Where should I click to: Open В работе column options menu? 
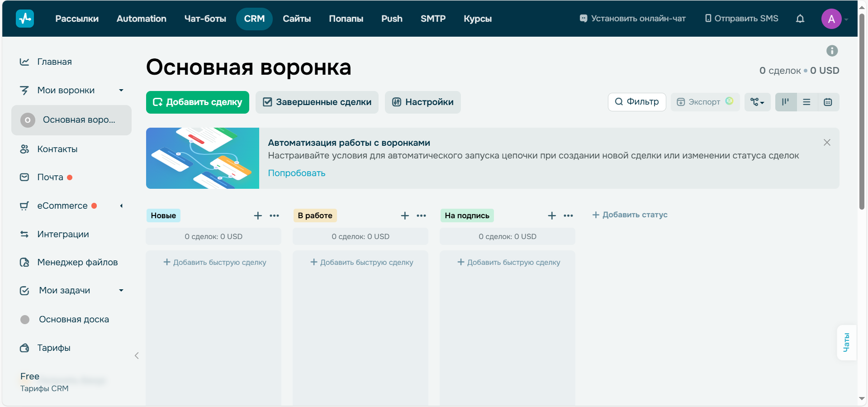point(422,215)
